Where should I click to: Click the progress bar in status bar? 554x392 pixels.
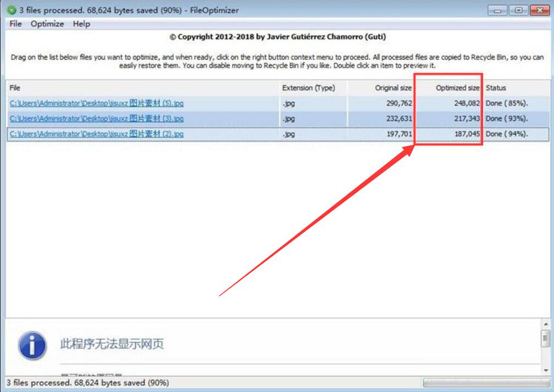[486, 383]
